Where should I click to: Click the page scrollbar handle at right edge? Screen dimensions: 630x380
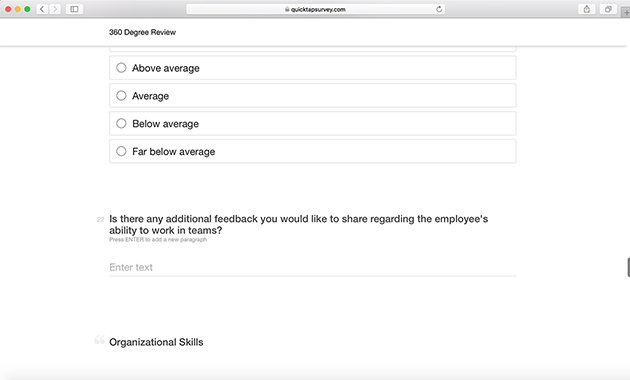(628, 268)
